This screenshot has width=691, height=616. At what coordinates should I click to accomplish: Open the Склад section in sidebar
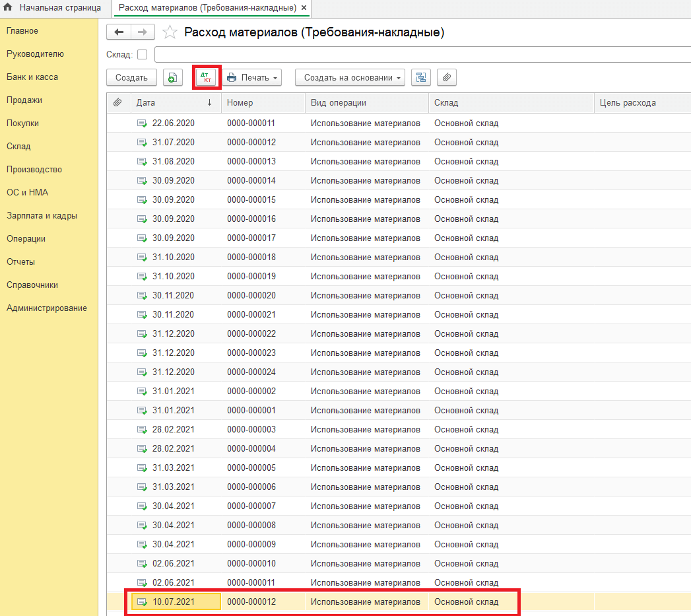[18, 147]
